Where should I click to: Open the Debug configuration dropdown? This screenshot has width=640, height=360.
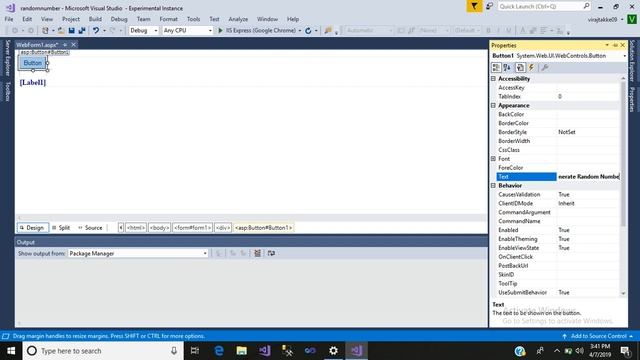(x=144, y=31)
